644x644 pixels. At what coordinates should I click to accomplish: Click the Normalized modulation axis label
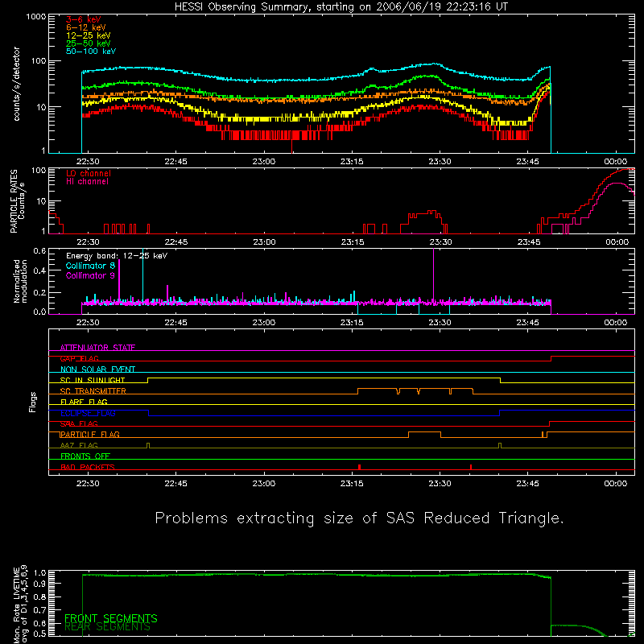click(20, 281)
